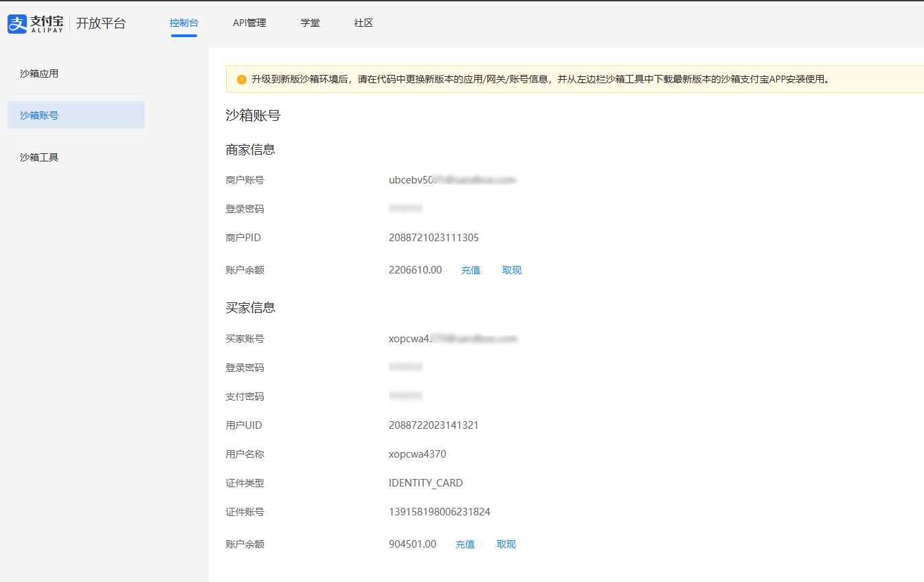Click the 支付密码 label

pos(245,396)
